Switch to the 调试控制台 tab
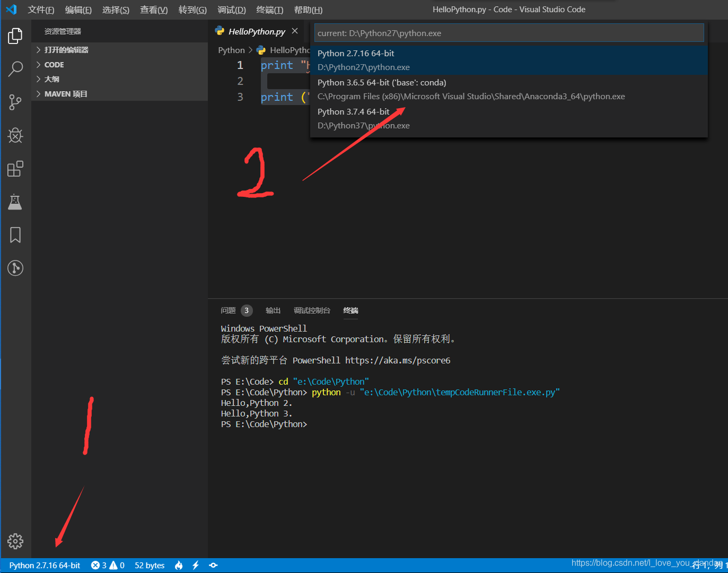 (x=312, y=310)
